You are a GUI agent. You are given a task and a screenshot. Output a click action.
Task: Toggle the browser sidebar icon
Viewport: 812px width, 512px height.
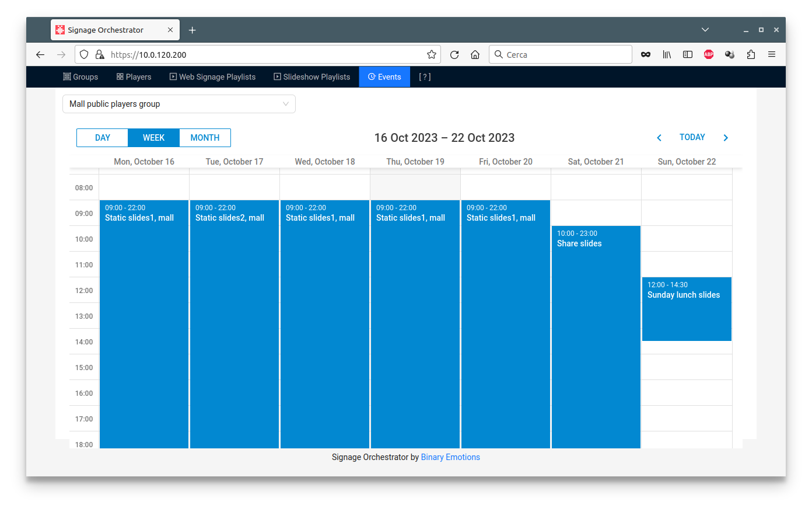pos(688,54)
